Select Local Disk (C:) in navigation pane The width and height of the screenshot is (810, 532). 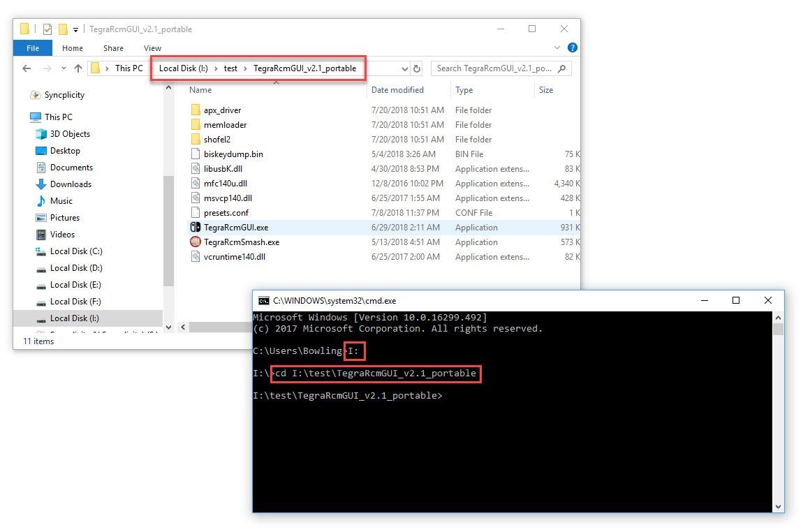tap(68, 251)
